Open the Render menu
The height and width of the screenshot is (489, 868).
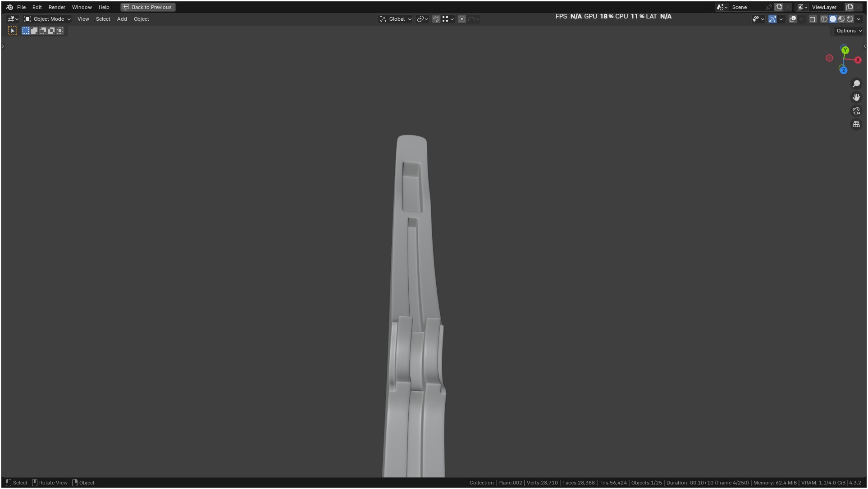click(x=57, y=7)
